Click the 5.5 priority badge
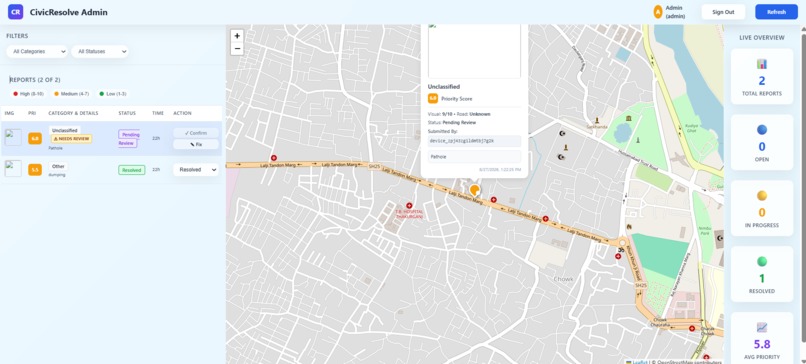The height and width of the screenshot is (364, 806). coord(35,170)
